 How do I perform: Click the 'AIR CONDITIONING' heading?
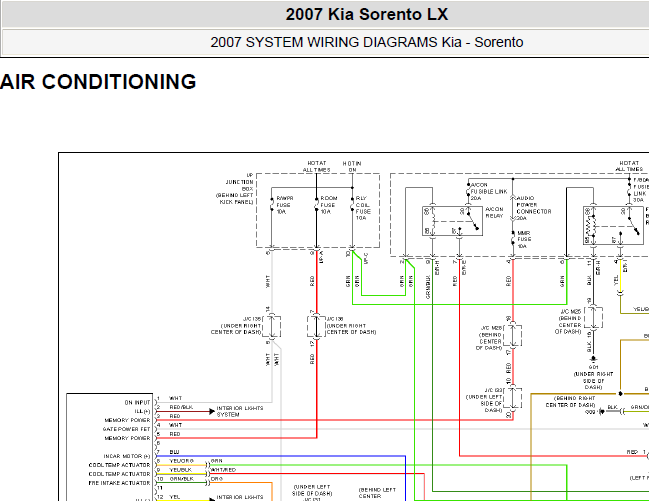tap(98, 82)
